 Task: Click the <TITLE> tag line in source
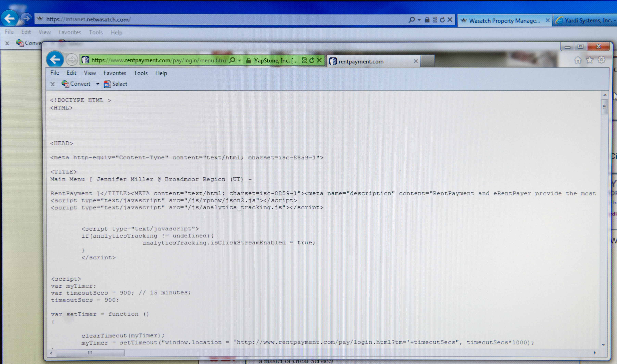coord(64,171)
